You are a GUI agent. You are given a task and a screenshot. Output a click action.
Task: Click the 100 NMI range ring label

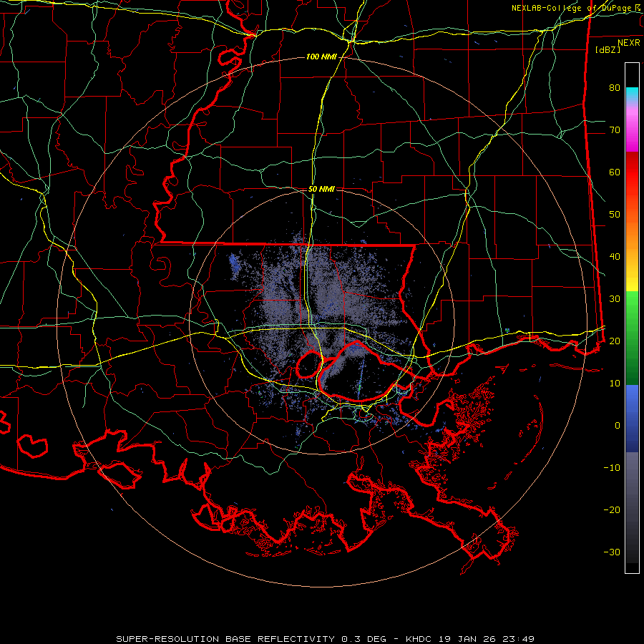[321, 57]
